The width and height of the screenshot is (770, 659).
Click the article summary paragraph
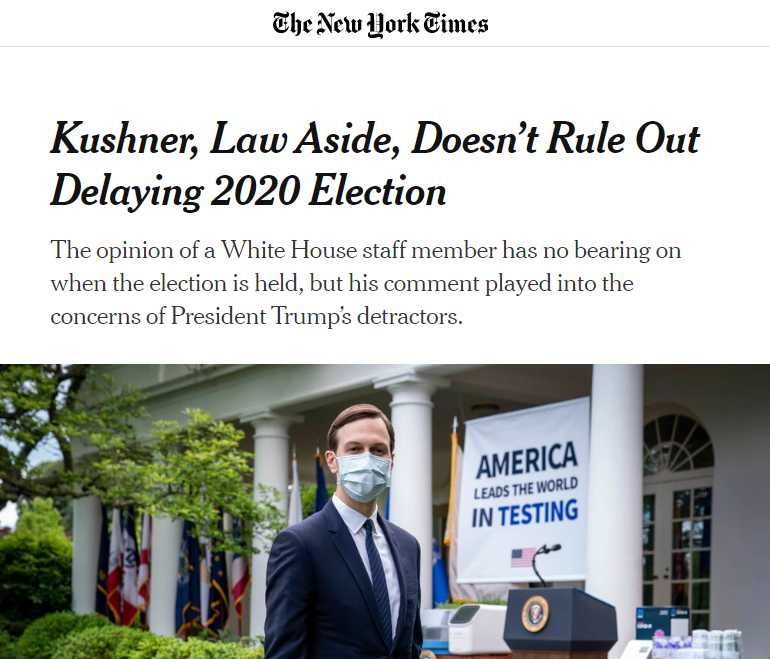(x=366, y=283)
